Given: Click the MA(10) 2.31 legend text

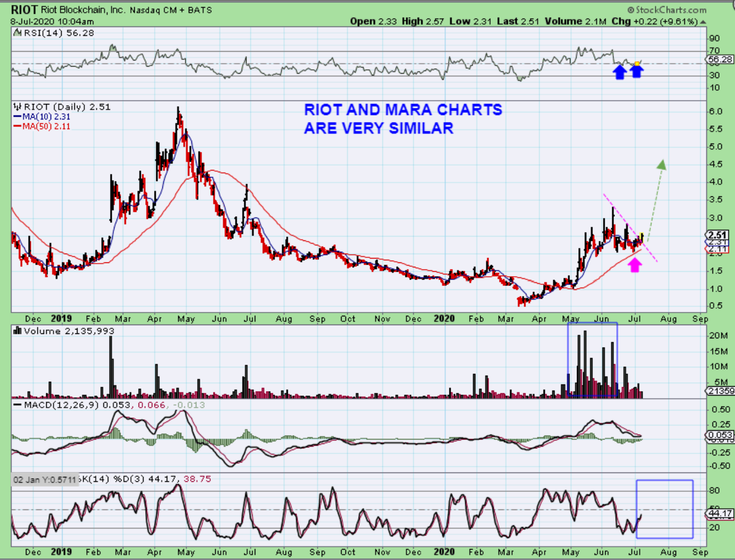Looking at the screenshot, I should click(46, 117).
